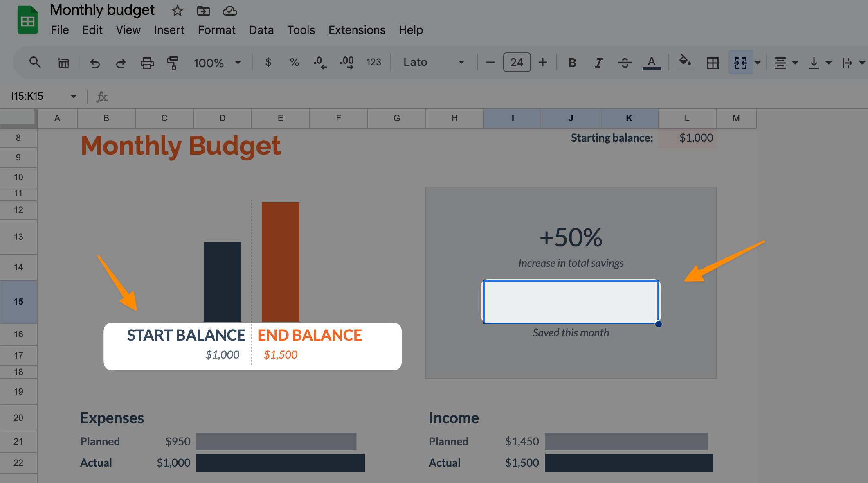Click the move to folder icon
The height and width of the screenshot is (483, 868).
point(203,11)
